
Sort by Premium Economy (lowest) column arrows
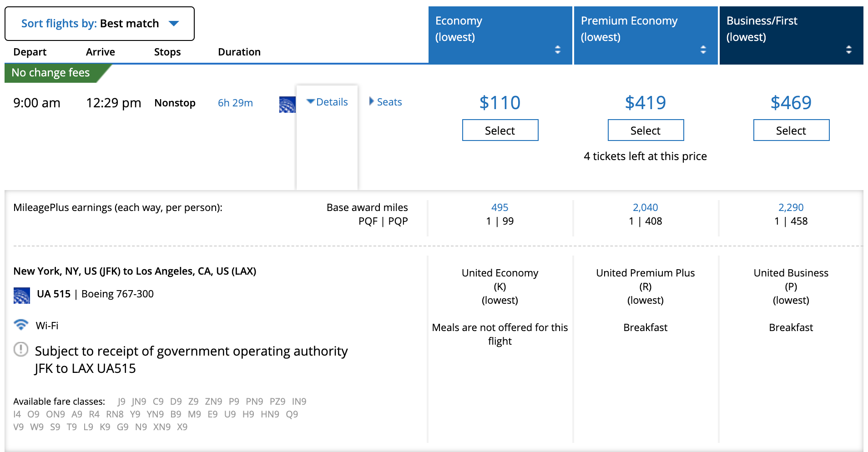click(x=703, y=50)
